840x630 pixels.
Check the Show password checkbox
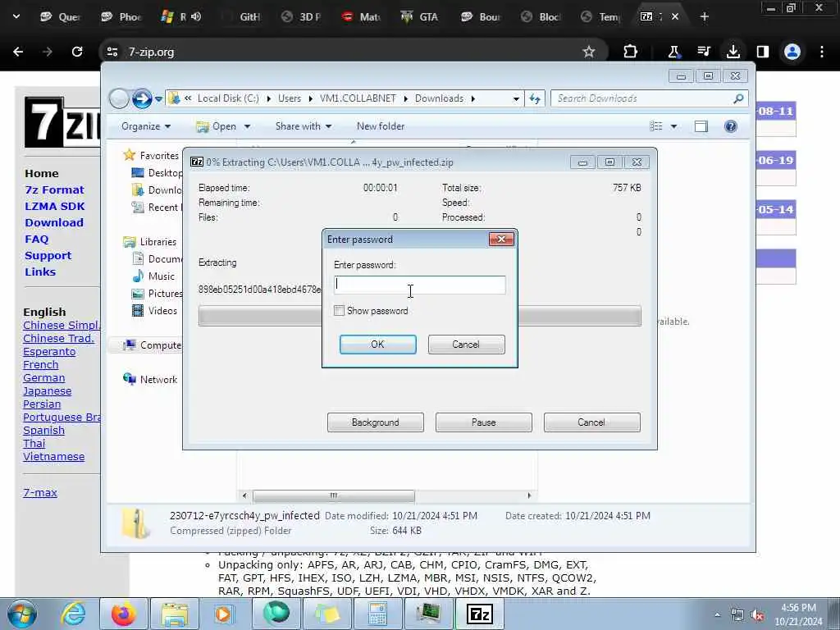pyautogui.click(x=339, y=311)
